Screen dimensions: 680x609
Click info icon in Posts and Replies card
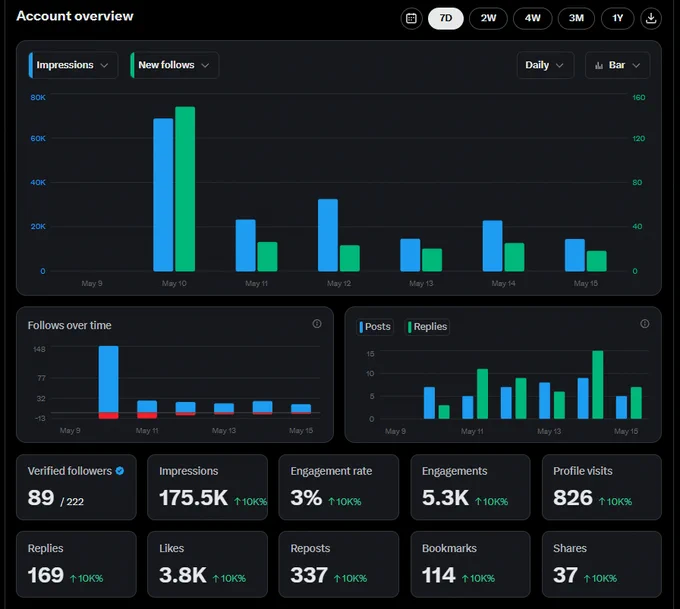[x=645, y=324]
